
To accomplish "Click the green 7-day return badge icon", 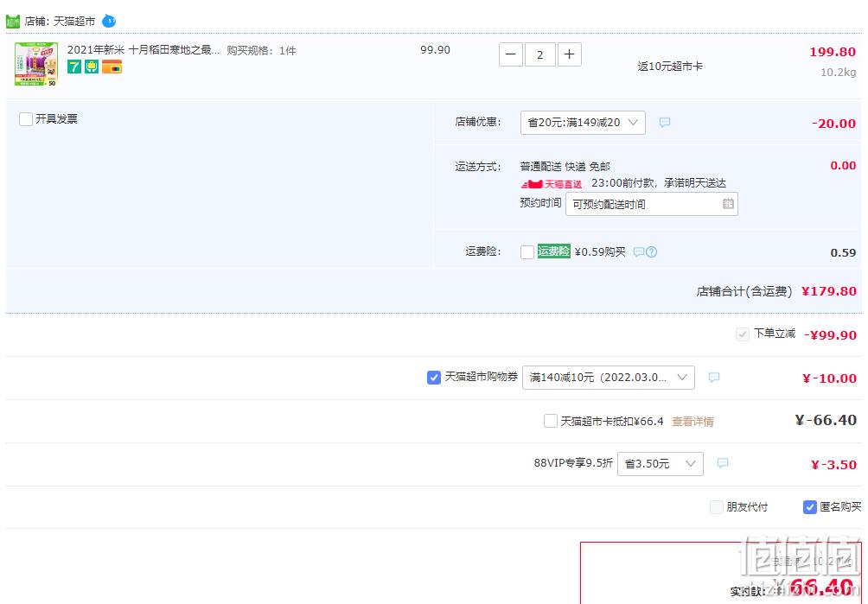I will click(74, 67).
